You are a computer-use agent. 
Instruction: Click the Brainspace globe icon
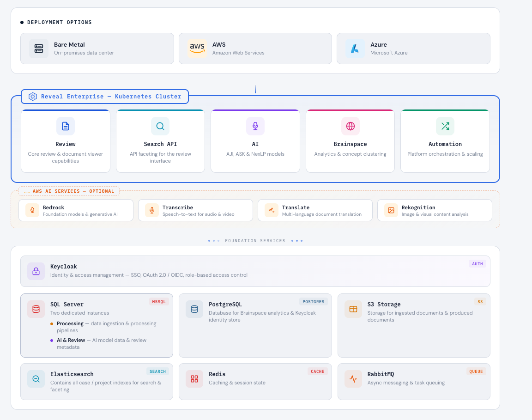[351, 126]
